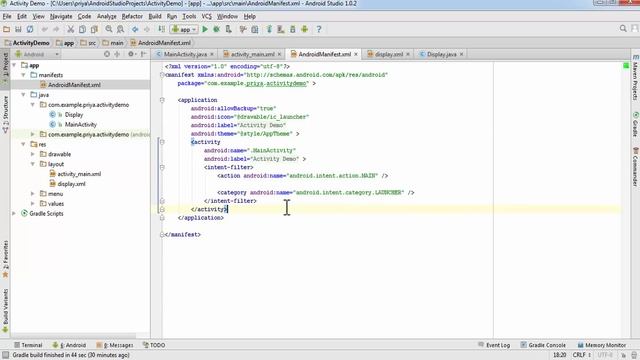Expand Gradle Scripts node

(14, 213)
